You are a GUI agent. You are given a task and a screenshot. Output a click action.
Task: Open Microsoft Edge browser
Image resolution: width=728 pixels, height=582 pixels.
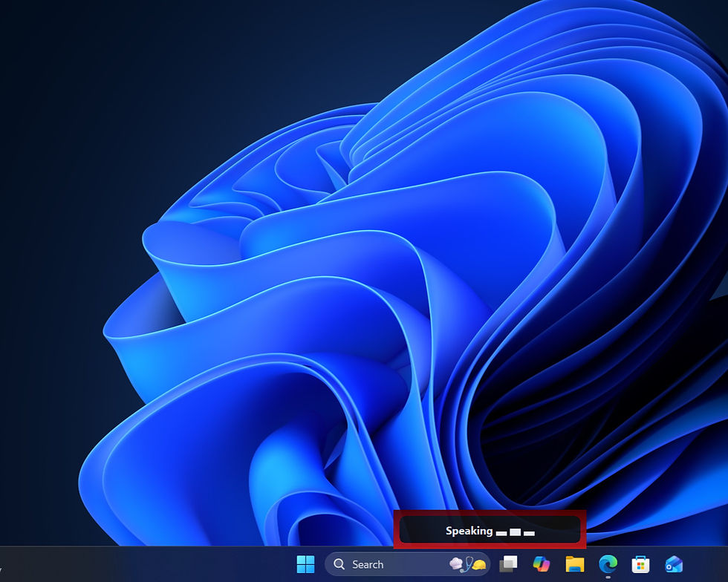[x=608, y=564]
